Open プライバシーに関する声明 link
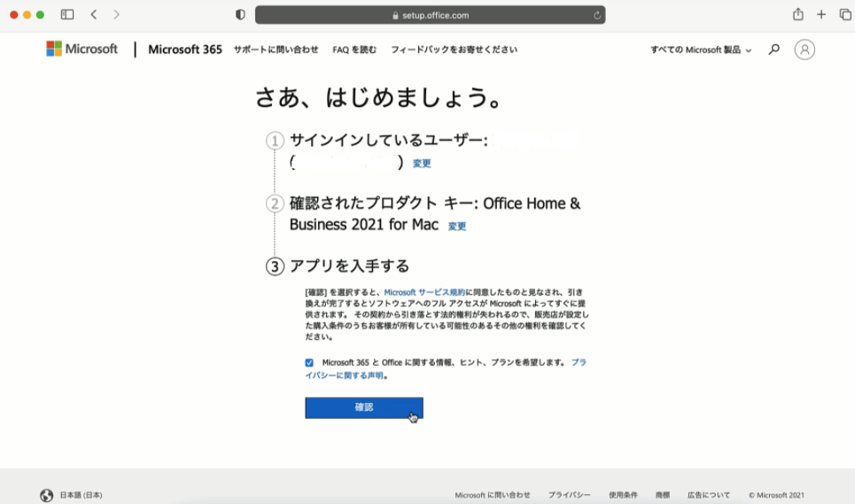The image size is (855, 504). click(446, 368)
